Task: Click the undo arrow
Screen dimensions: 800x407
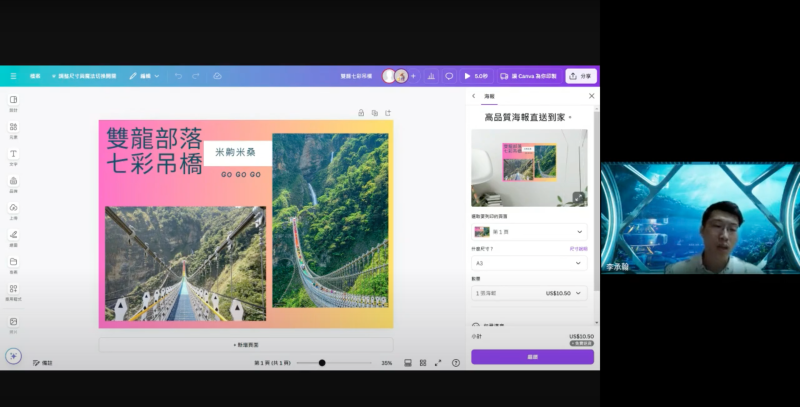Action: (178, 76)
